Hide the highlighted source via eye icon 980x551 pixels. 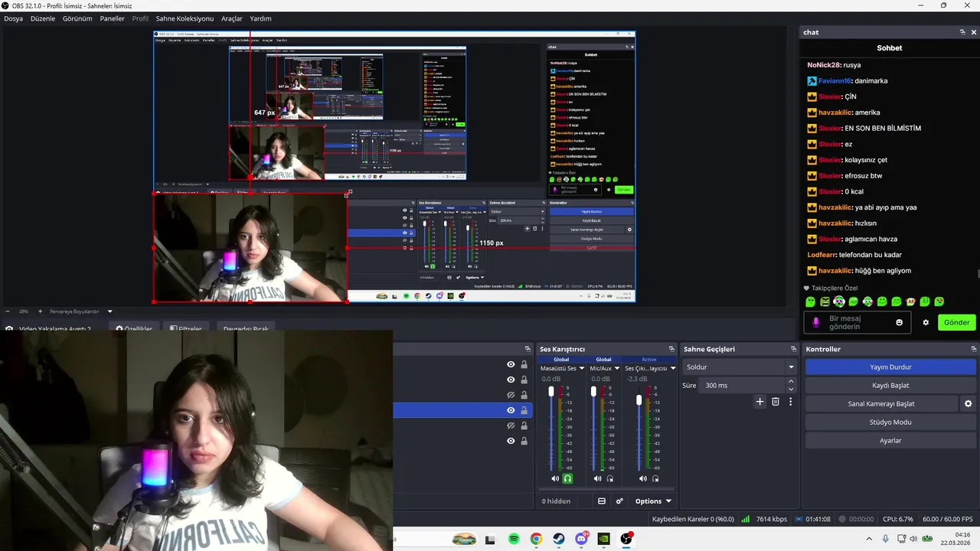511,410
